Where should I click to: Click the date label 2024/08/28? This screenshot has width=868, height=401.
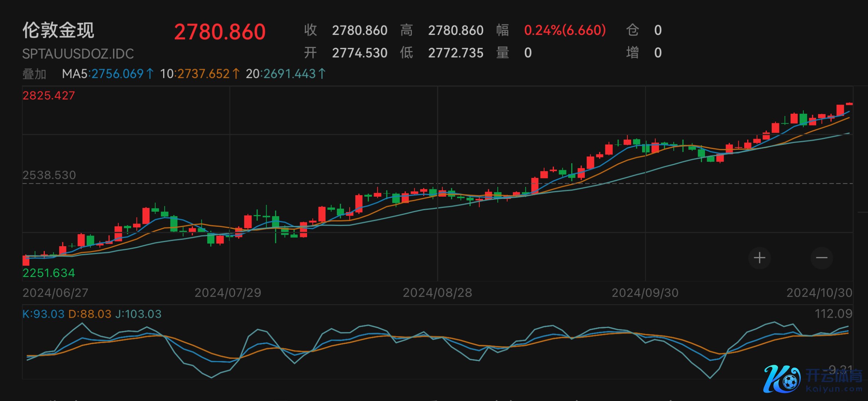tap(437, 293)
